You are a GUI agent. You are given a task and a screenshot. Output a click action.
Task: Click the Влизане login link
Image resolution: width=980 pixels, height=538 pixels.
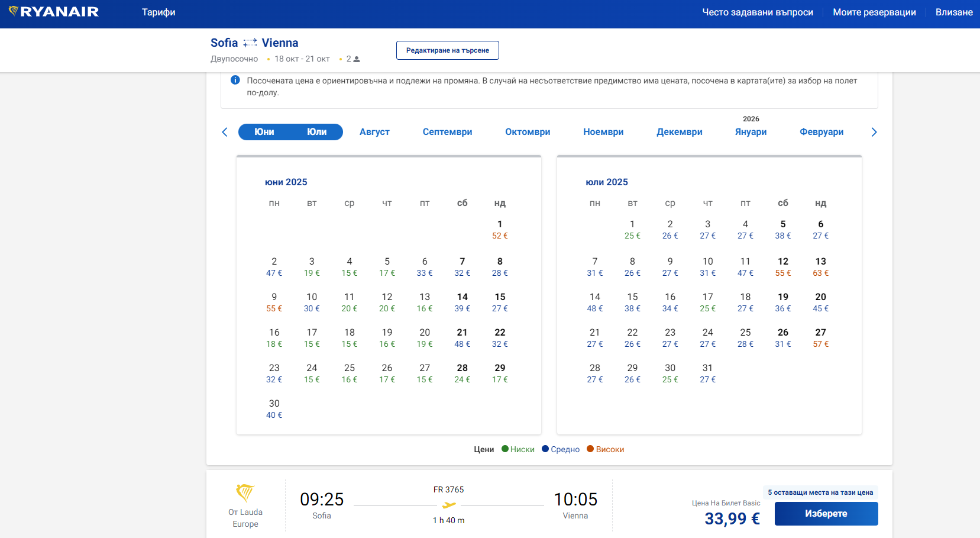coord(953,12)
